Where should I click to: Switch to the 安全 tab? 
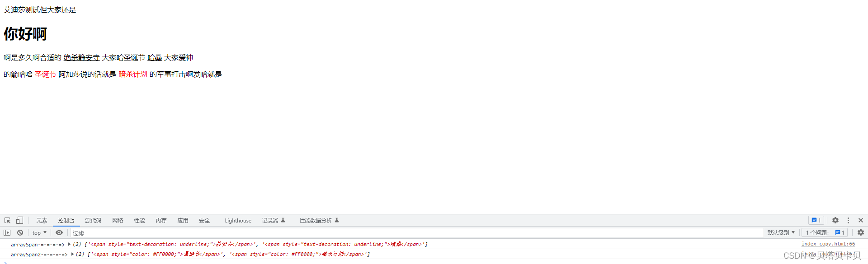pos(204,220)
